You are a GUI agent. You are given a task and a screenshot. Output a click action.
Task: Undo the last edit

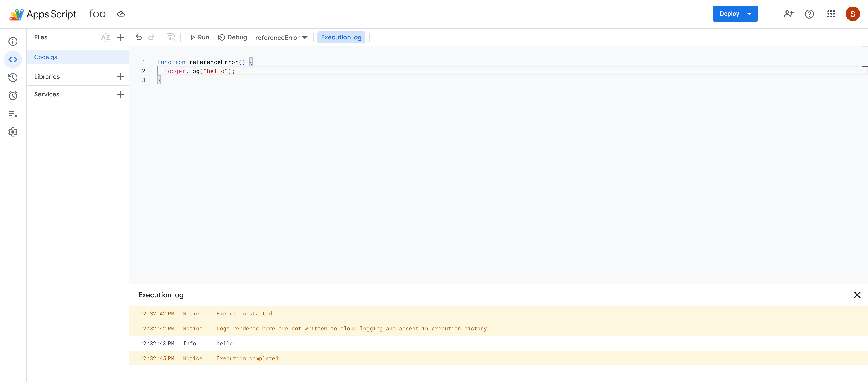[x=139, y=37]
